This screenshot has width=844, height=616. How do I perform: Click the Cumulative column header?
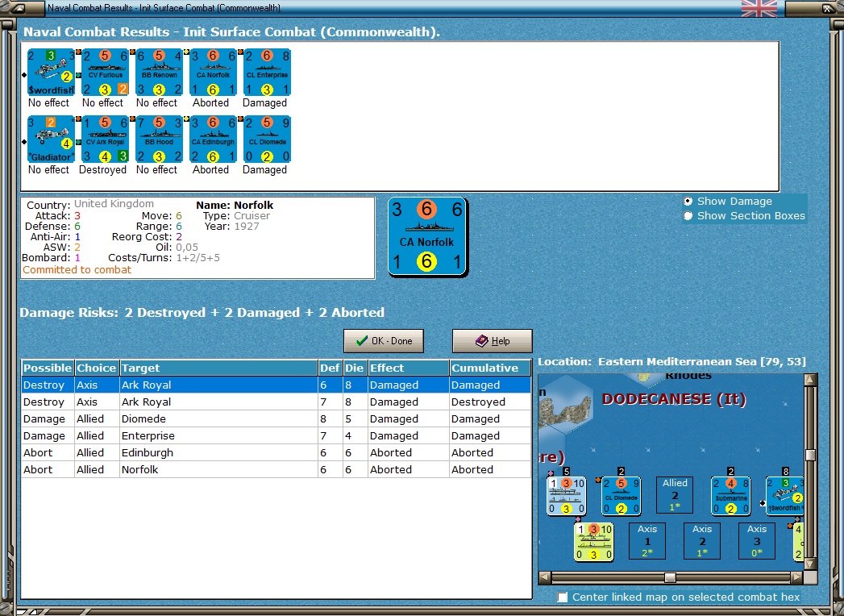[489, 368]
